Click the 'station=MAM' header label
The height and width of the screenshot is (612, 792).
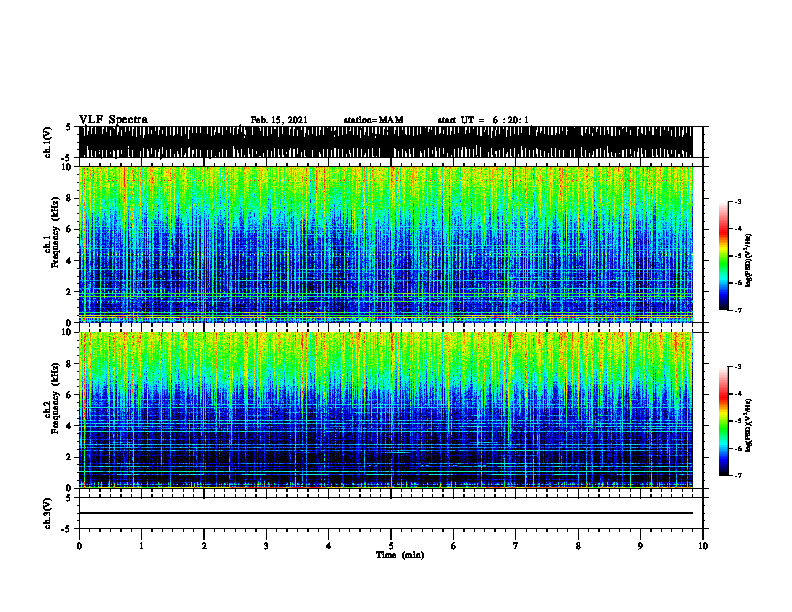point(373,120)
